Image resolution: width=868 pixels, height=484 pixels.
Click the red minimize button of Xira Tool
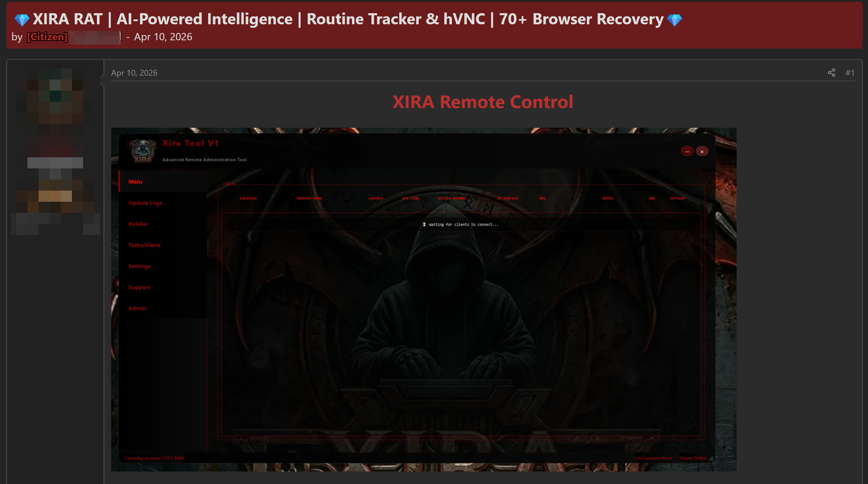[x=687, y=151]
